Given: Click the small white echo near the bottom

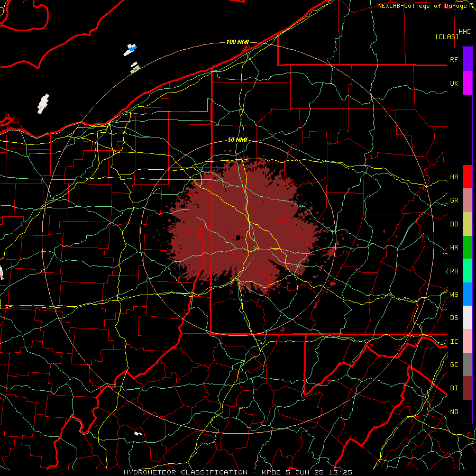Looking at the screenshot, I should [138, 434].
